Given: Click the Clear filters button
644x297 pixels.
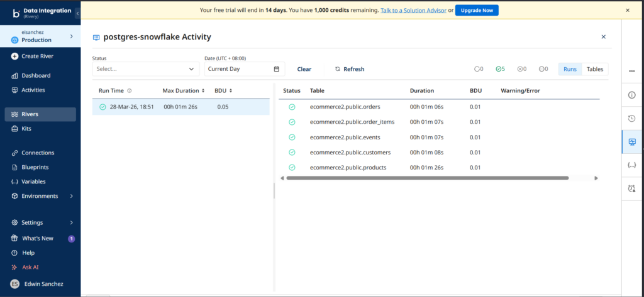Looking at the screenshot, I should [x=304, y=69].
